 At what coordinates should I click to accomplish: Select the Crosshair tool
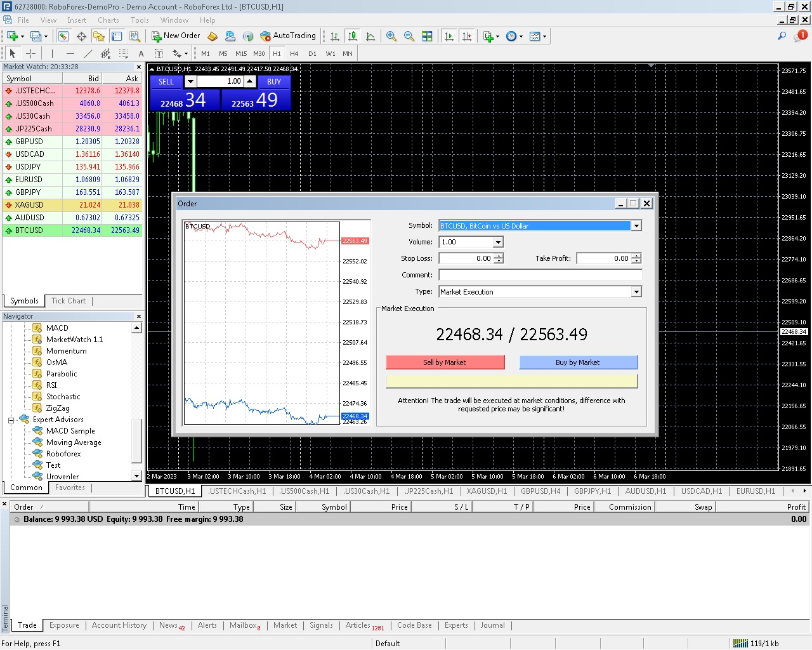tap(30, 53)
